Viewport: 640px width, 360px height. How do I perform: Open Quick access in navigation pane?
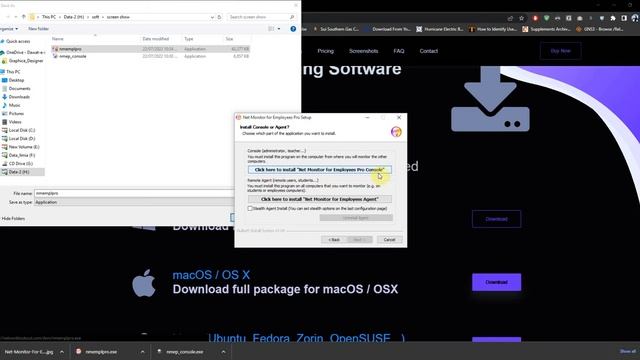18,41
